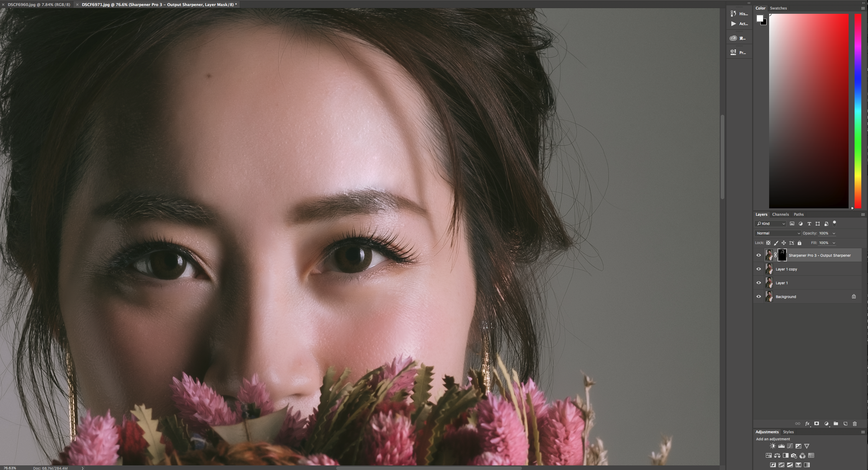The height and width of the screenshot is (470, 868).
Task: Filter layers by type (T) icon
Action: pyautogui.click(x=809, y=224)
